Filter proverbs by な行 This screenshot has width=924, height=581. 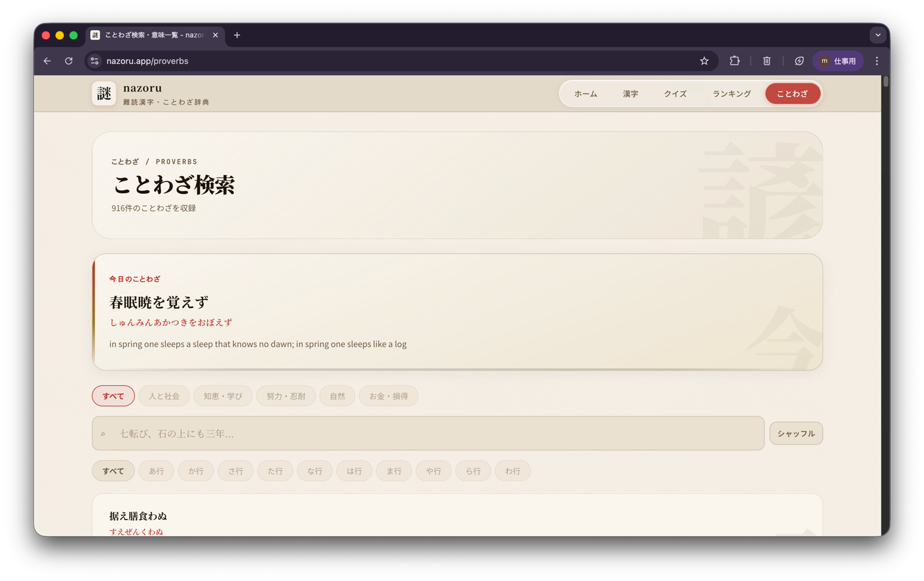pos(315,471)
